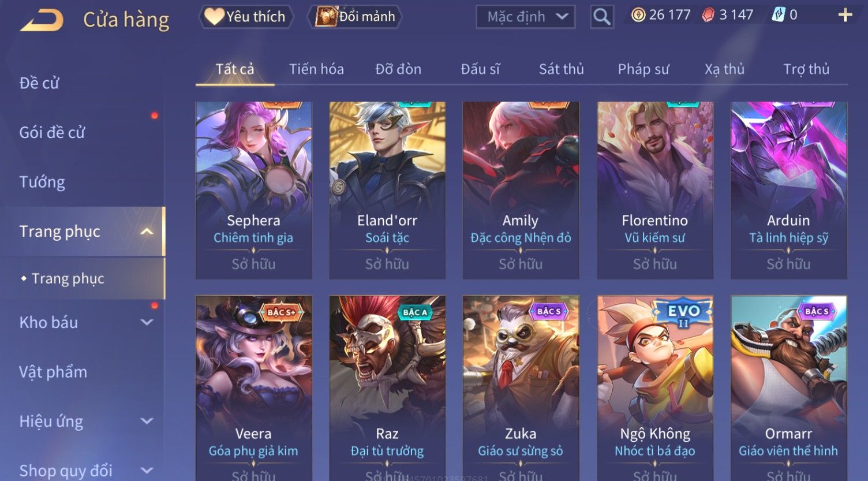Tap the blue voucher currency icon

point(778,16)
